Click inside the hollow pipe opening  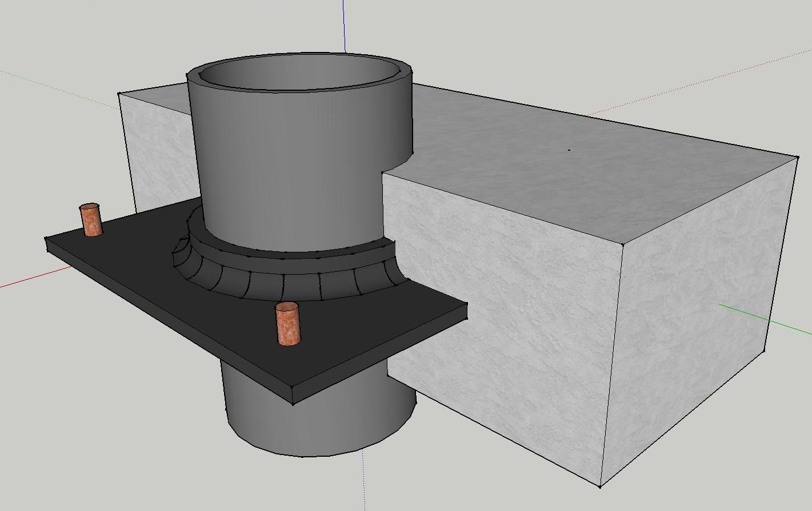pos(297,74)
